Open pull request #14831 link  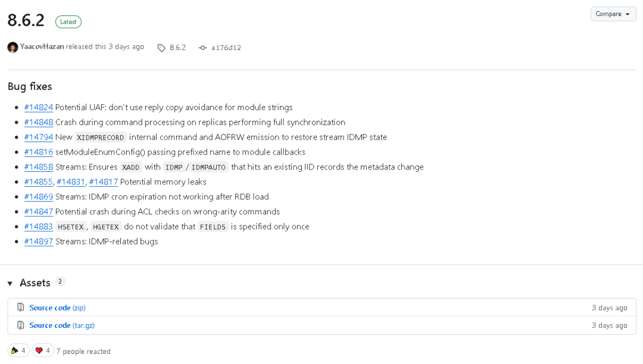71,182
